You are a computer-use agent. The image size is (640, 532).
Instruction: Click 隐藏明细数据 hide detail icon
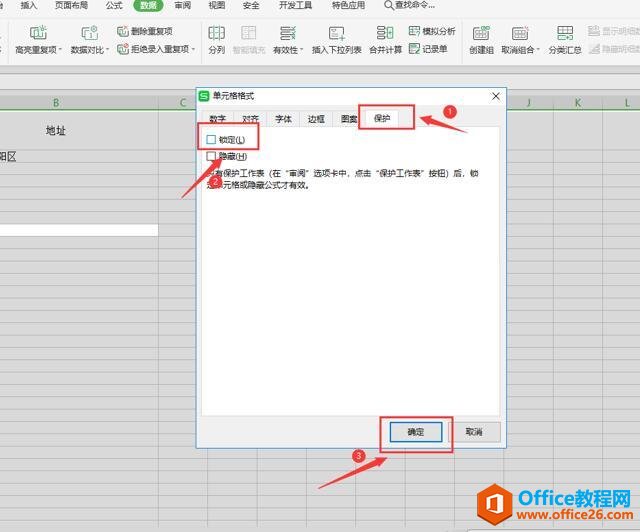(594, 49)
